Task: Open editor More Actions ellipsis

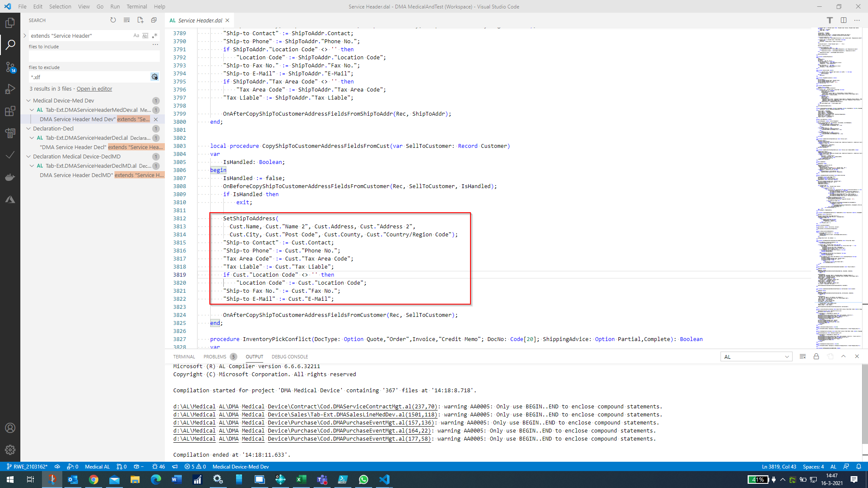Action: coord(857,20)
